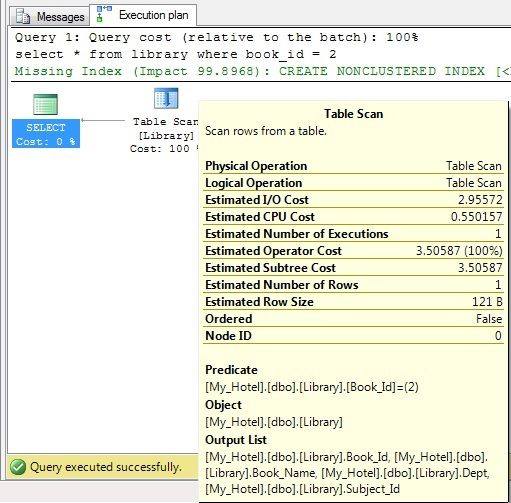The height and width of the screenshot is (503, 511).
Task: Select the SELECT operator table icon
Action: pyautogui.click(x=46, y=104)
